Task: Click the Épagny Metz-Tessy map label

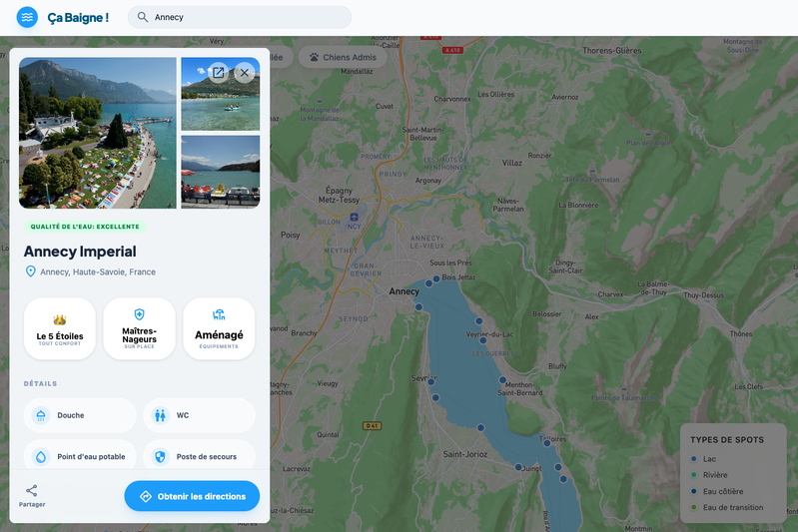Action: 339,195
